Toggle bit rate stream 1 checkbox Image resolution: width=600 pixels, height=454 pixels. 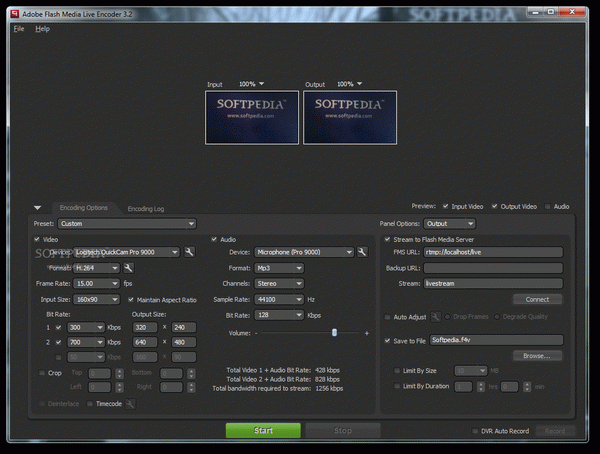click(58, 327)
